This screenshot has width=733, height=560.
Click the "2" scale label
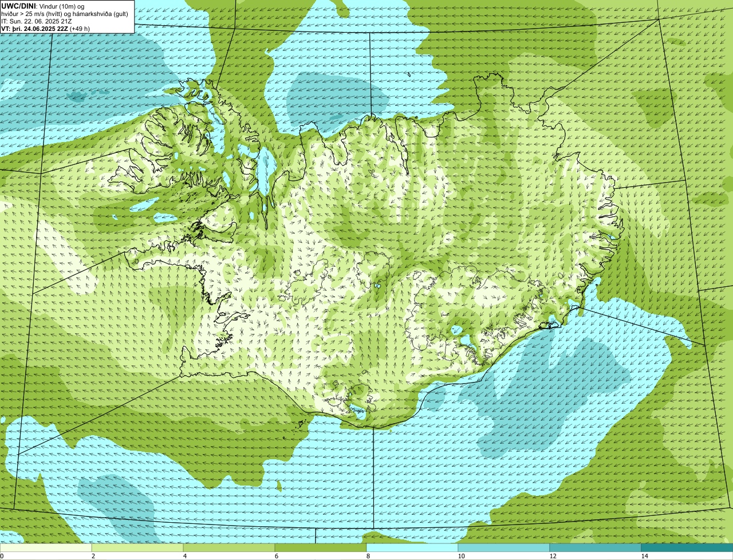point(92,556)
